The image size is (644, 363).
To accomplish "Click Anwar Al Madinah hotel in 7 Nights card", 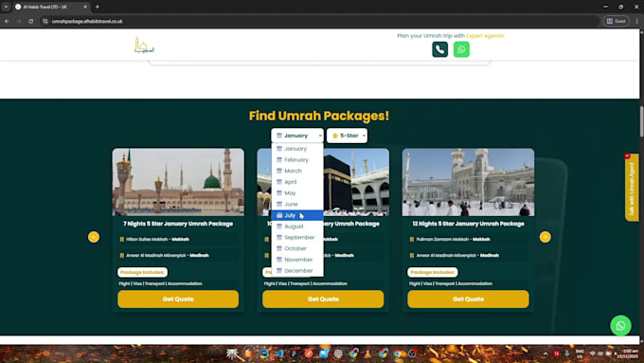I will click(x=168, y=255).
